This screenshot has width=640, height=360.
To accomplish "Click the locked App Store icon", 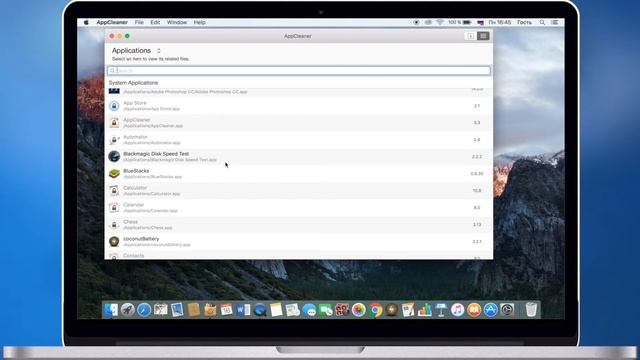I will point(114,106).
